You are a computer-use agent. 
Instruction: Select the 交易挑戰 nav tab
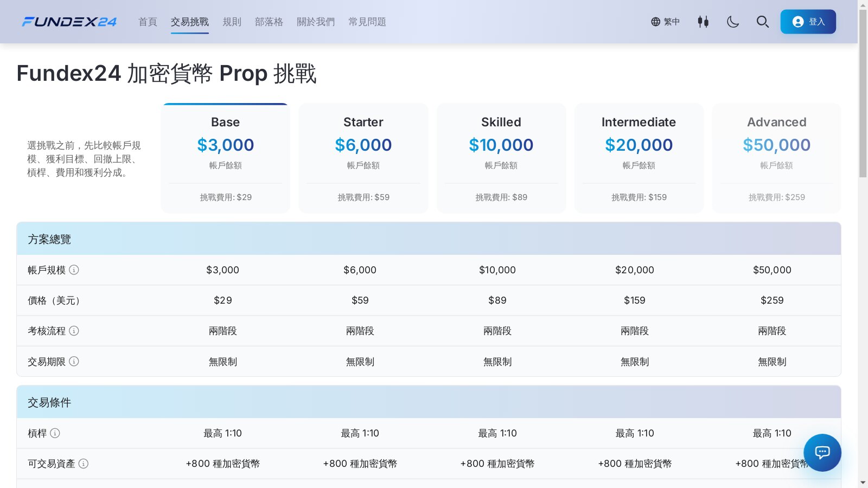pyautogui.click(x=190, y=22)
